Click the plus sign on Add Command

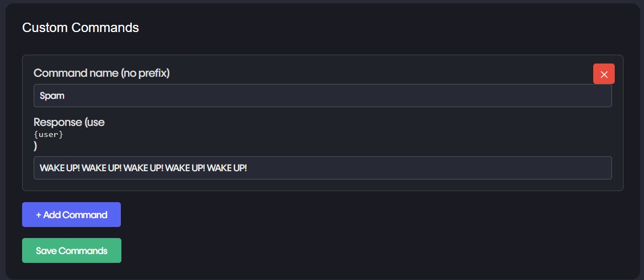coord(39,215)
